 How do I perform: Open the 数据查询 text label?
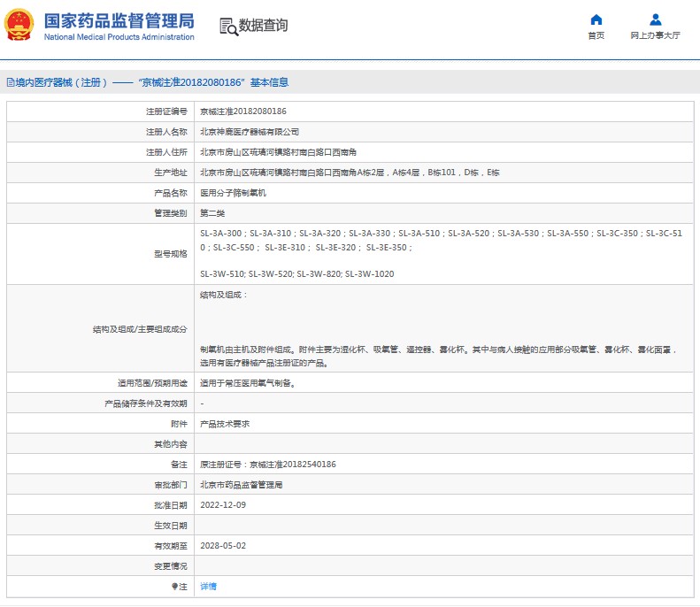pos(263,26)
